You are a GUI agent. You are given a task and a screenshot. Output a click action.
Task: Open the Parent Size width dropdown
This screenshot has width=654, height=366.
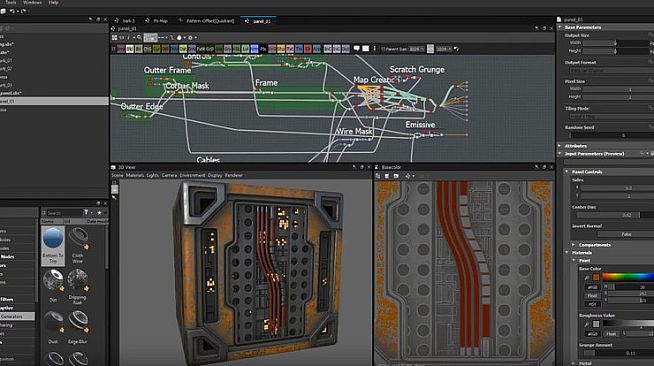[x=416, y=49]
